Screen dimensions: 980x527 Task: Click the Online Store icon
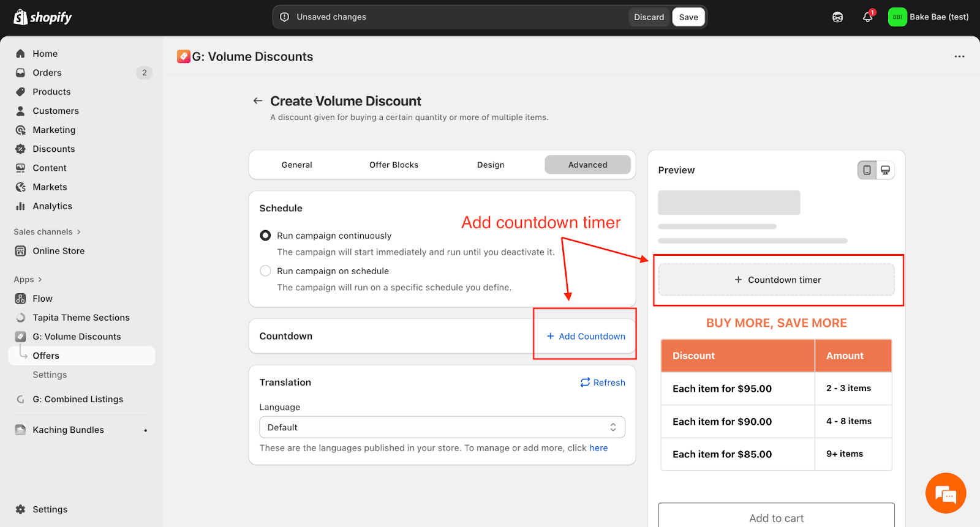[20, 251]
